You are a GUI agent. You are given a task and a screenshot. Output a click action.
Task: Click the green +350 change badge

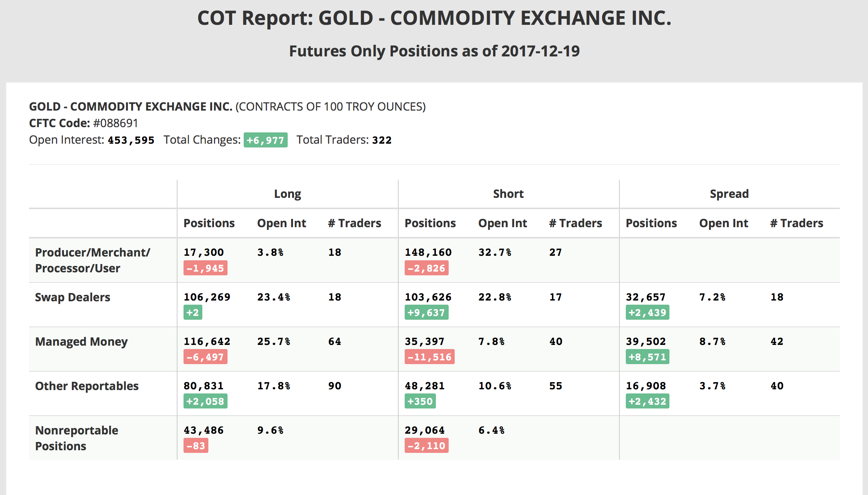point(420,402)
